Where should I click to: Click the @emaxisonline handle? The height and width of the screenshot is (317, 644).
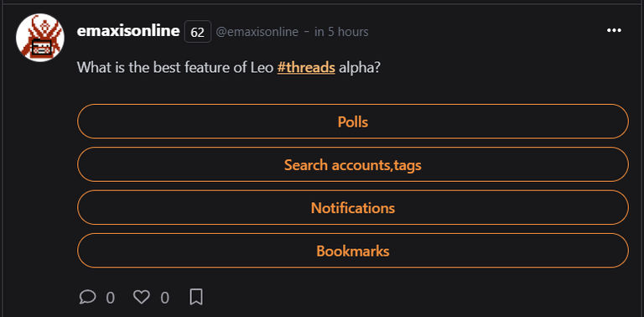(257, 32)
